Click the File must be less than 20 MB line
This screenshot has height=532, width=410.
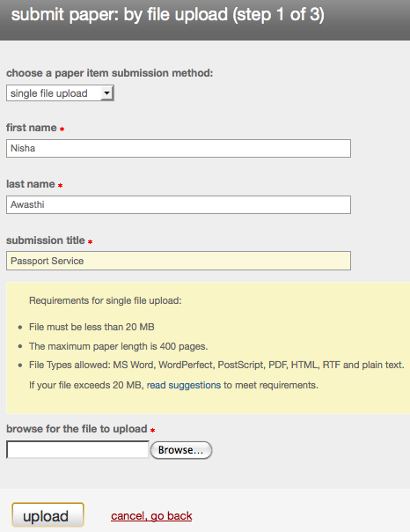[92, 327]
